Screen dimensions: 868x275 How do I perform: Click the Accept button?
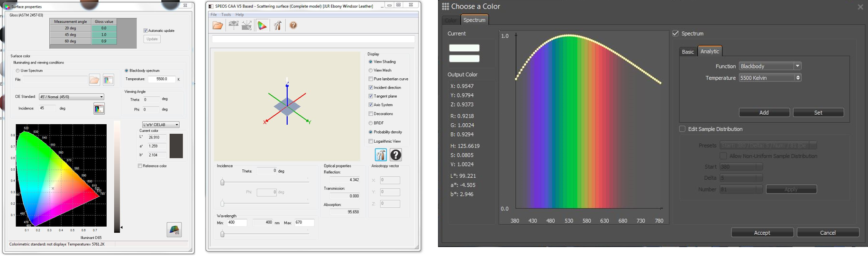pos(762,232)
